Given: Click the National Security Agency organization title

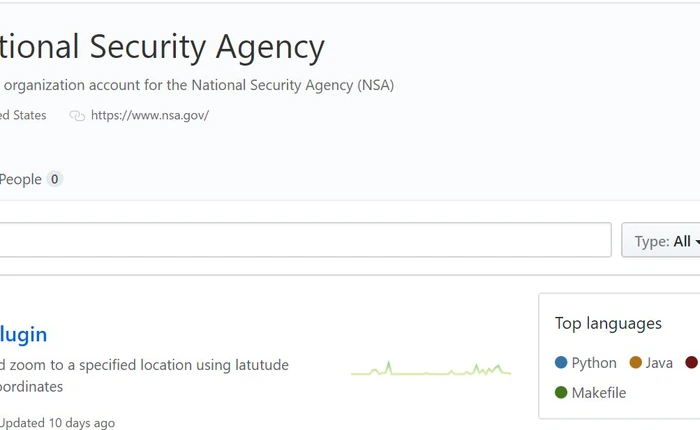Looking at the screenshot, I should tap(162, 47).
